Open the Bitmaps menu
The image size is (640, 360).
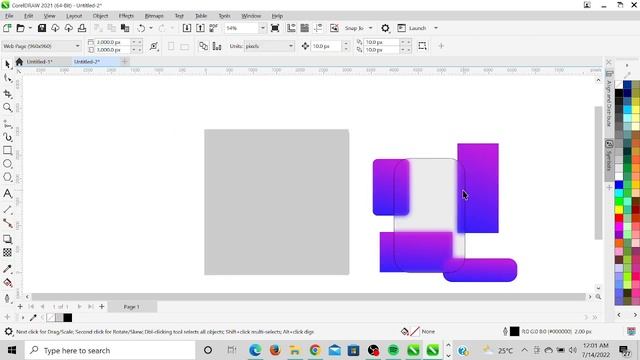154,16
